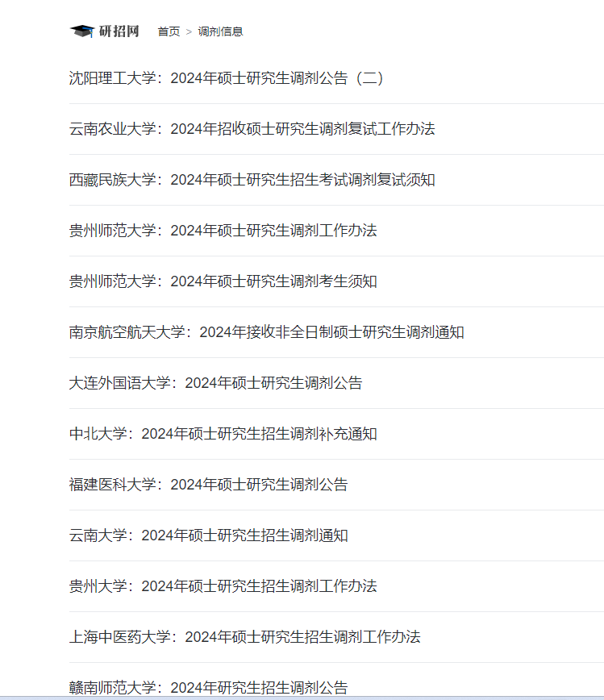Click the 研招网 site name text
This screenshot has height=700, width=604.
point(119,31)
